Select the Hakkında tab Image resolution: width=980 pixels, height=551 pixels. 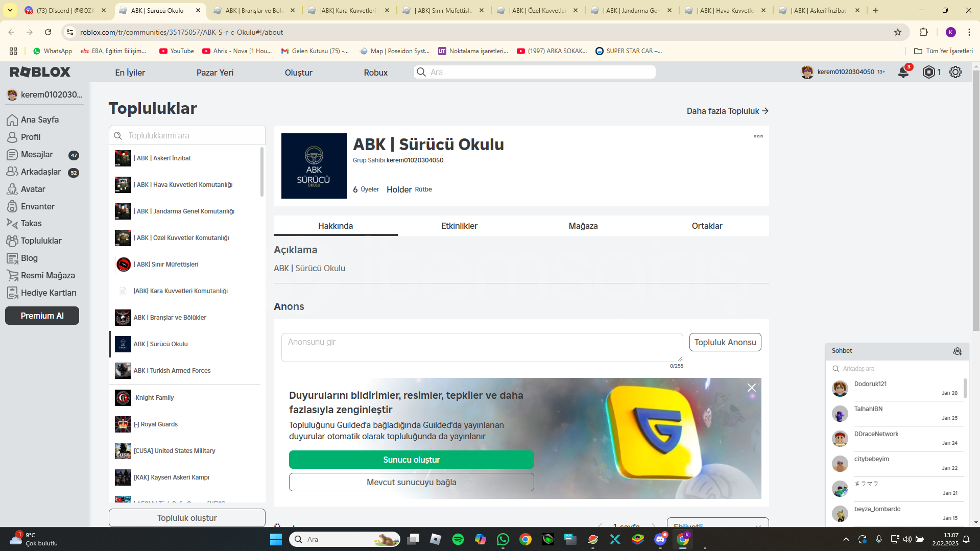tap(336, 226)
